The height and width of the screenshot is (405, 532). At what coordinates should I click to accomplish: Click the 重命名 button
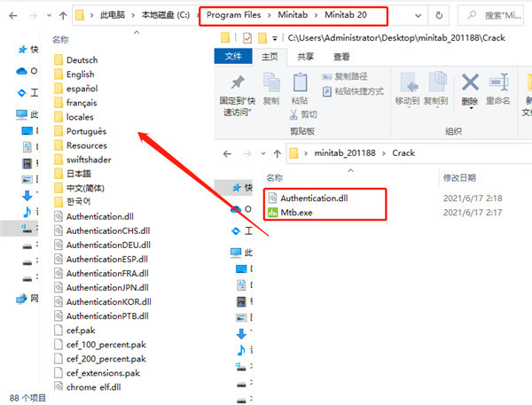pos(498,89)
